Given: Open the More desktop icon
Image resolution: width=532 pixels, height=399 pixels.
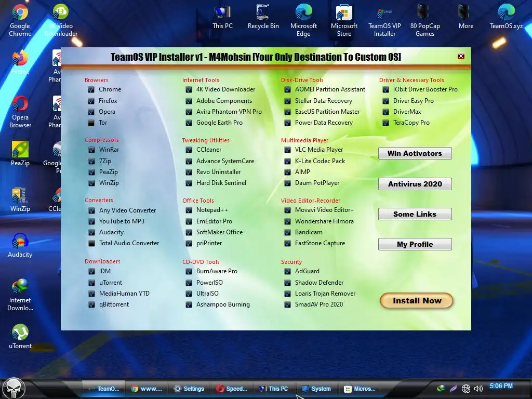Looking at the screenshot, I should (466, 17).
